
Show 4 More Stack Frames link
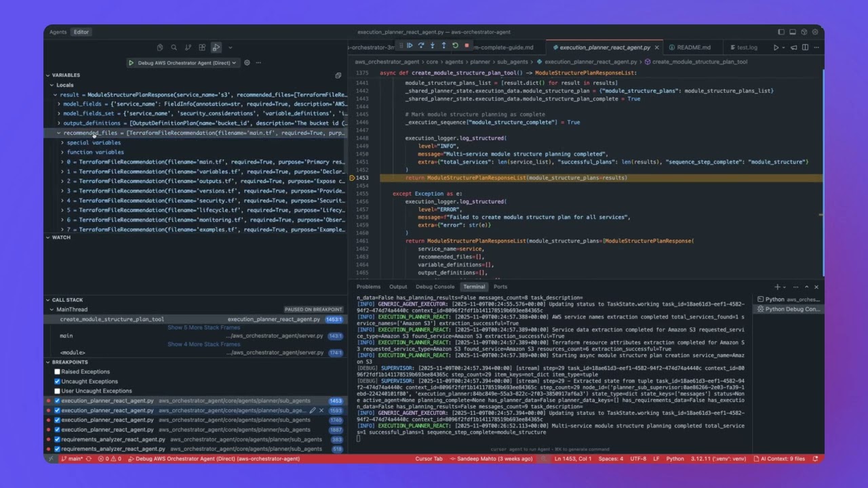pos(204,344)
